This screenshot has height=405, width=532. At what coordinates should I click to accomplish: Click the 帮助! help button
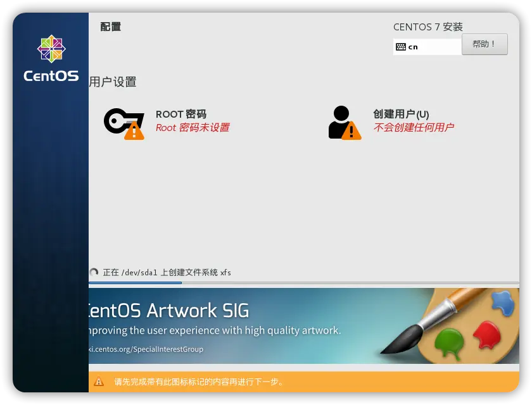click(x=484, y=44)
